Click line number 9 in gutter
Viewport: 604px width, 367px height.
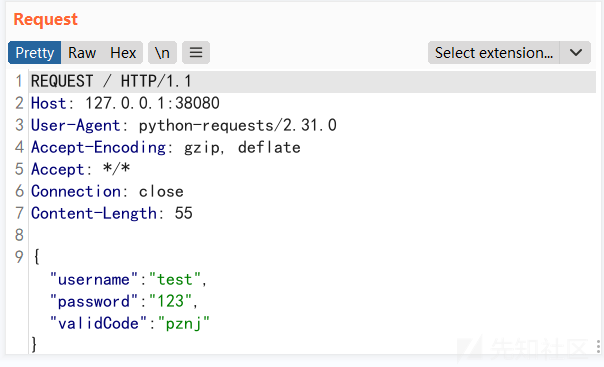[x=19, y=257]
